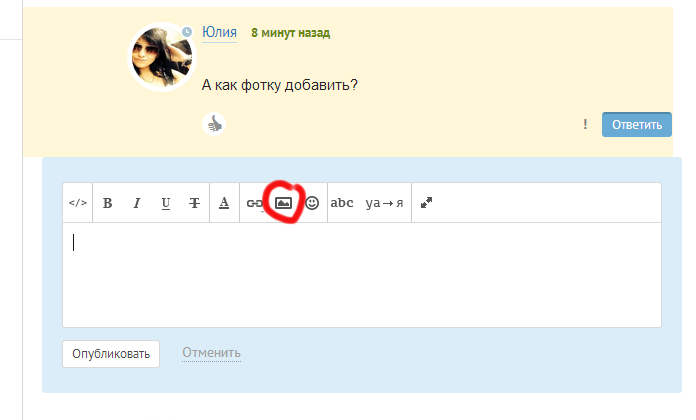Open the Юлия username profile link
This screenshot has width=696, height=420.
(219, 33)
